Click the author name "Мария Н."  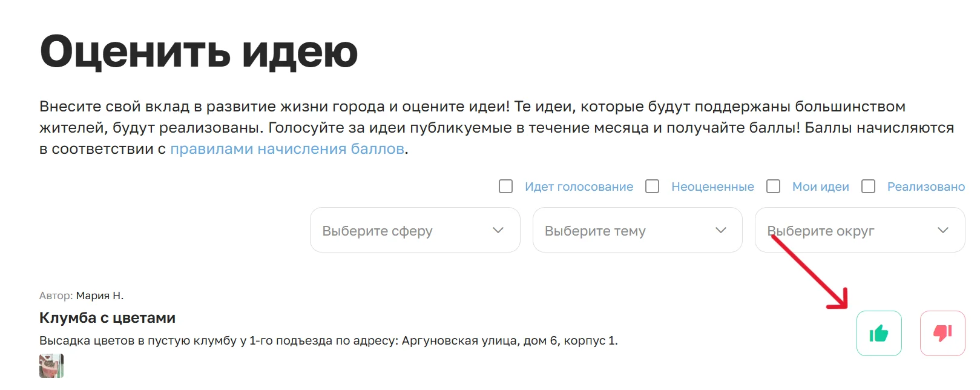coord(100,296)
